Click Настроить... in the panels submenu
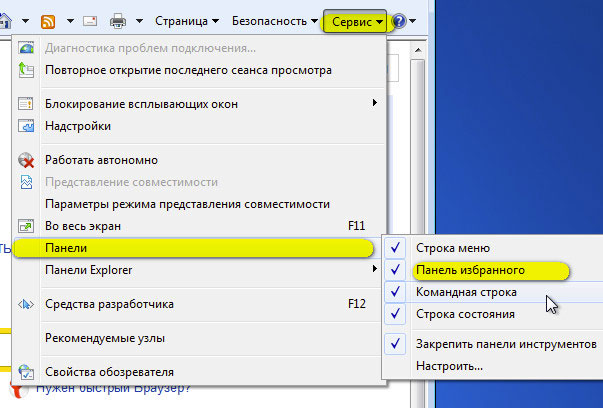Viewport: 603px width, 408px height. coord(449,365)
